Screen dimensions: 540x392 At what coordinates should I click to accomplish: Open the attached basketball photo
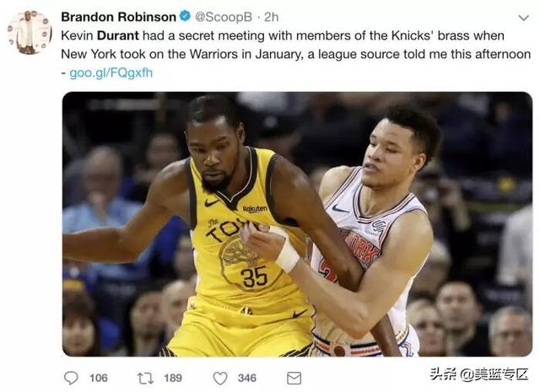point(297,224)
